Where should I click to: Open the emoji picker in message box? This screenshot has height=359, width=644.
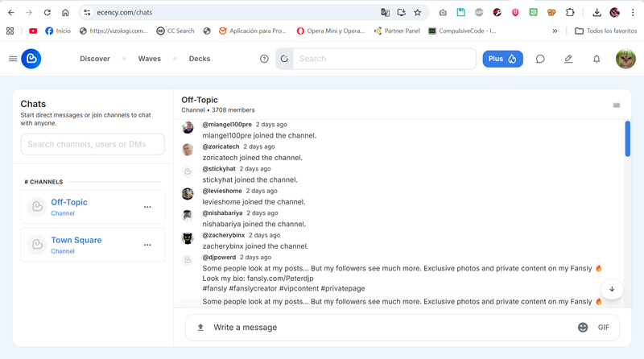583,328
